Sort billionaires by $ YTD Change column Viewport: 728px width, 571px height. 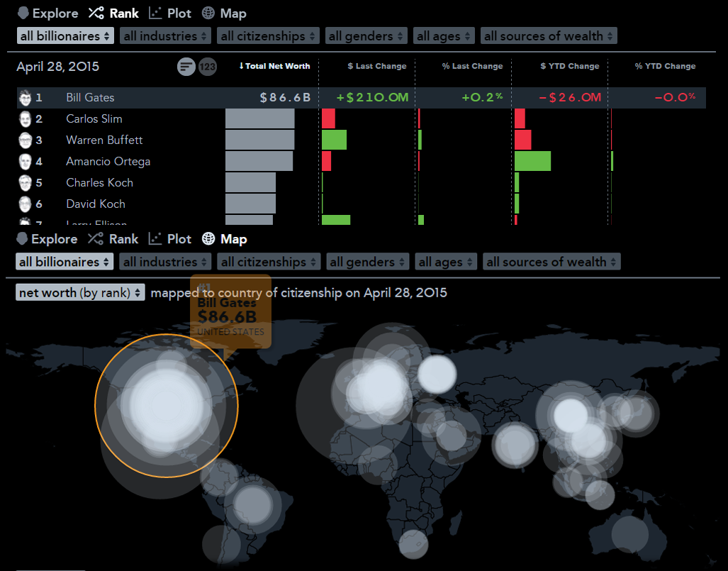pyautogui.click(x=569, y=66)
